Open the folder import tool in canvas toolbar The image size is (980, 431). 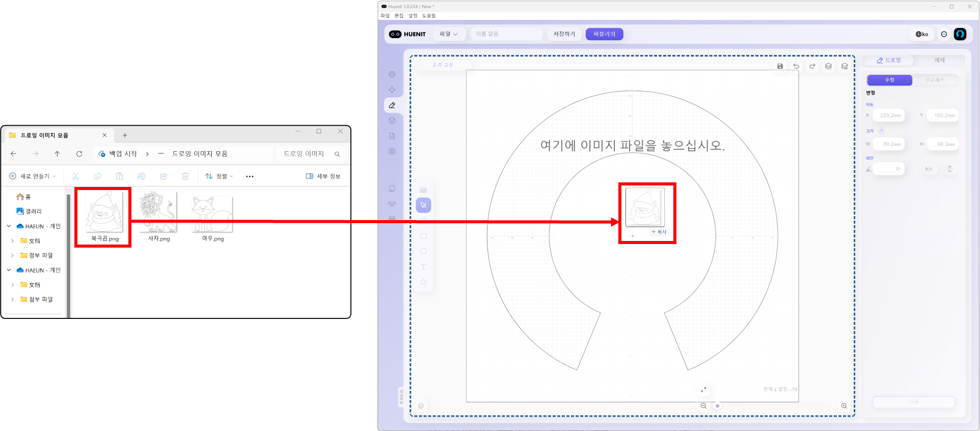point(423,190)
